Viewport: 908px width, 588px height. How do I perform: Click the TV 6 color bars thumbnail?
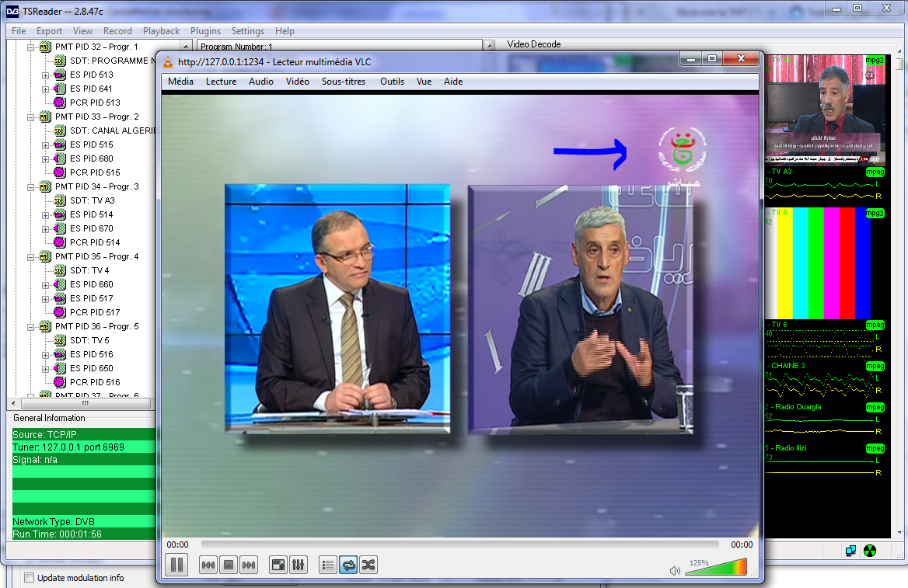point(824,263)
